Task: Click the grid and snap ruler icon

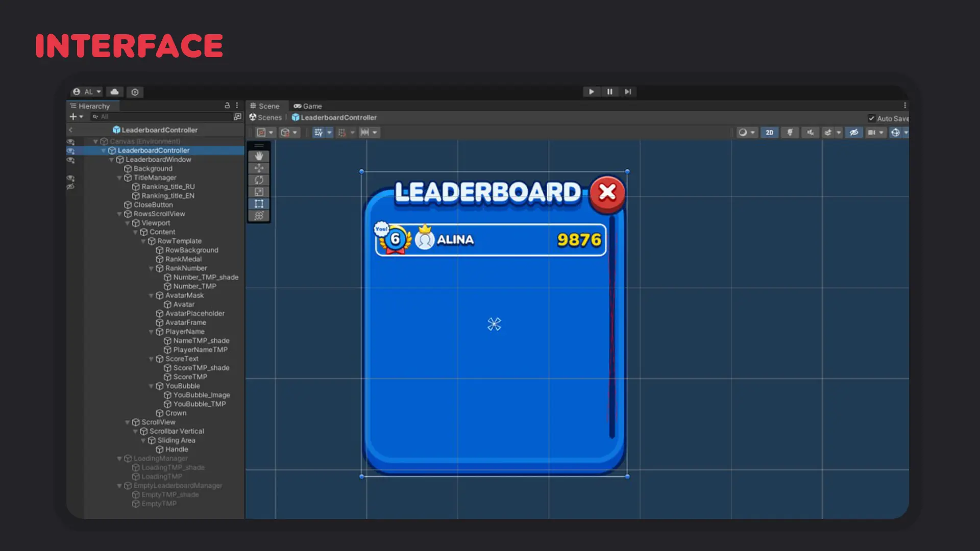Action: [x=364, y=133]
